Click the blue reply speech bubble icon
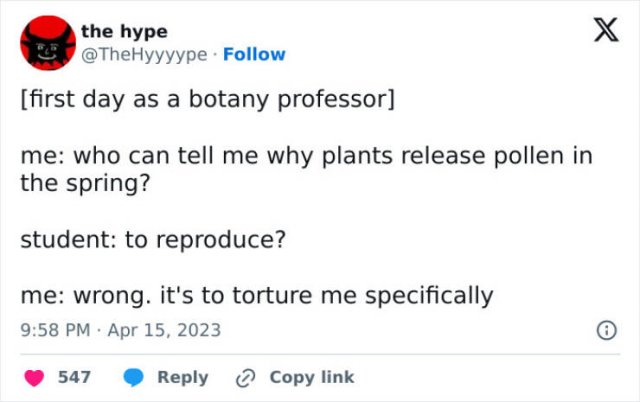 point(134,377)
